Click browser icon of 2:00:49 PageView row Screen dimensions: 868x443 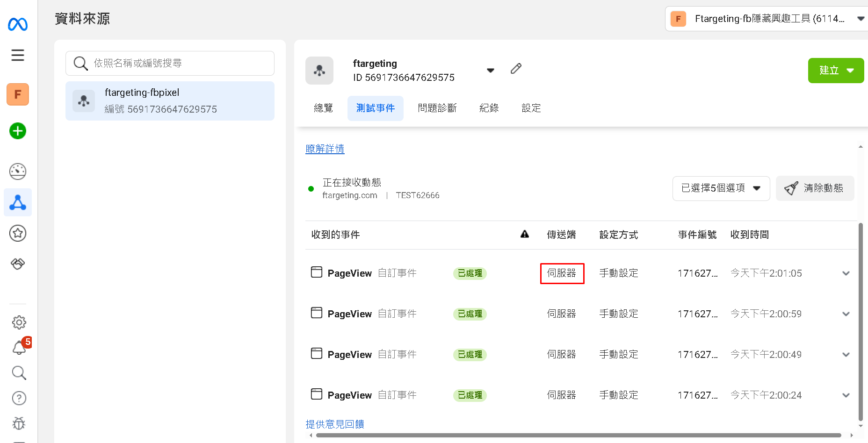[317, 353]
